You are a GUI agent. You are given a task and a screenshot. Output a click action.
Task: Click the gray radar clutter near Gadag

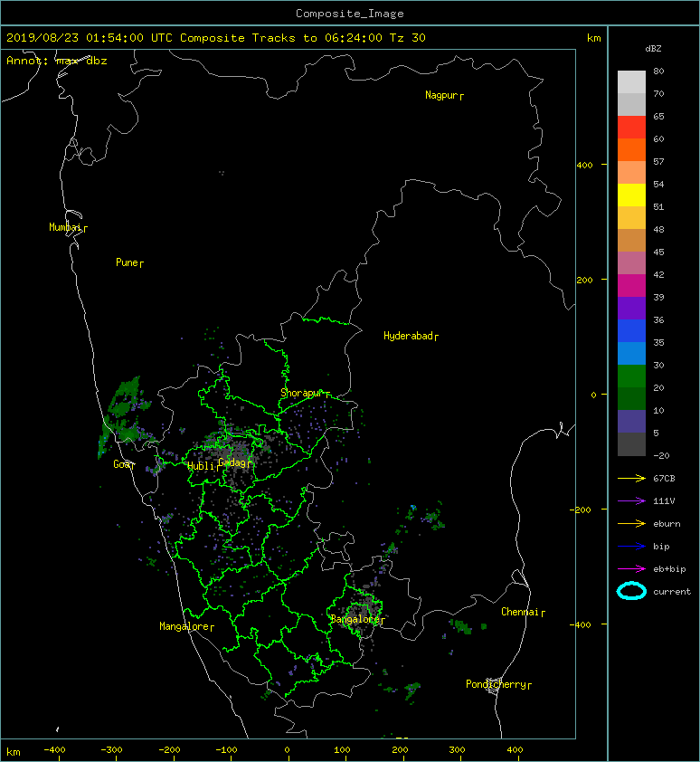click(x=236, y=454)
